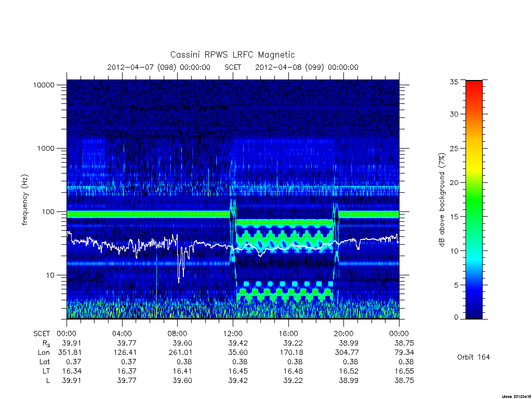The image size is (532, 399).
Task: Click the time tick label '20:00'
Action: 343,334
